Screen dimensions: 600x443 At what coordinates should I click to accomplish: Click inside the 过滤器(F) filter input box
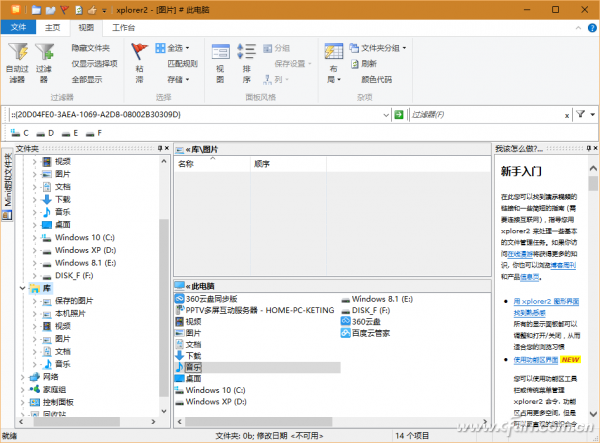point(486,114)
